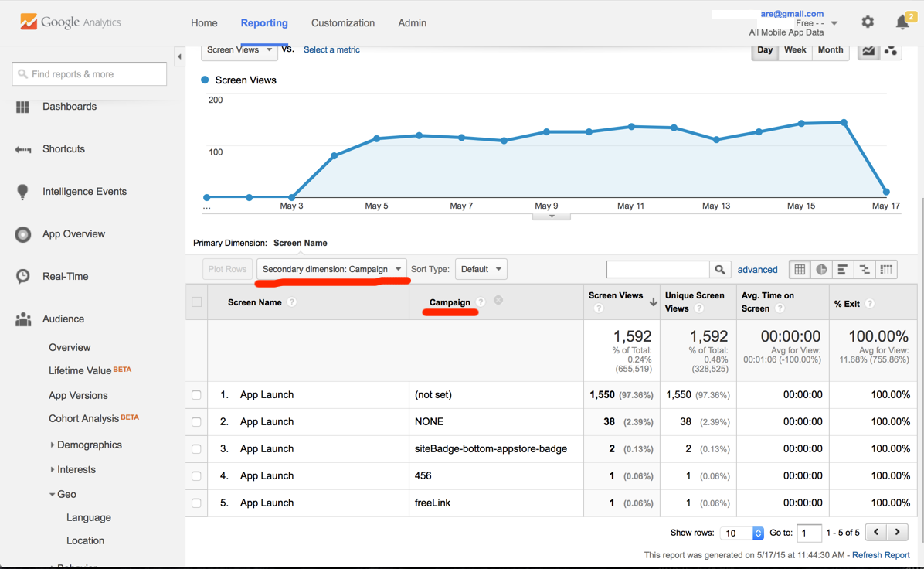
Task: Select checkbox for siteBadge-bottom-appstore-badge row
Action: tap(197, 449)
